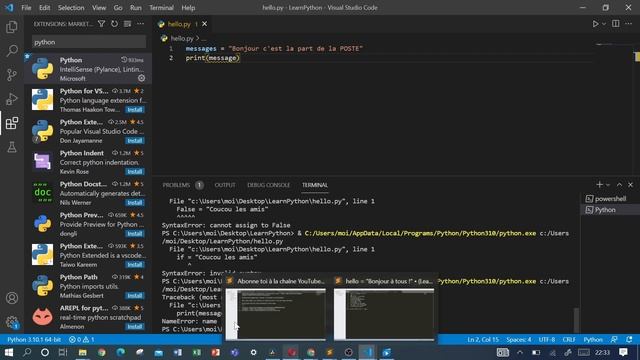Select the powershell terminal instance

tap(610, 199)
